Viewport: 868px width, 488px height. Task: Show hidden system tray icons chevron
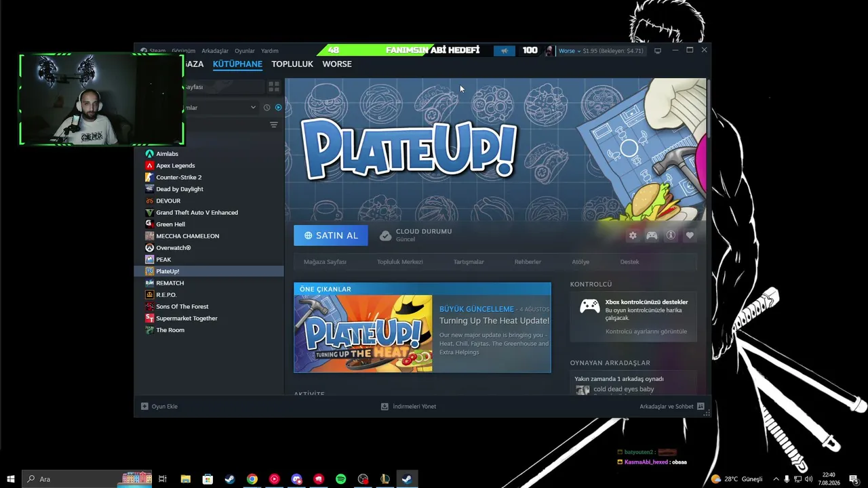tap(776, 479)
